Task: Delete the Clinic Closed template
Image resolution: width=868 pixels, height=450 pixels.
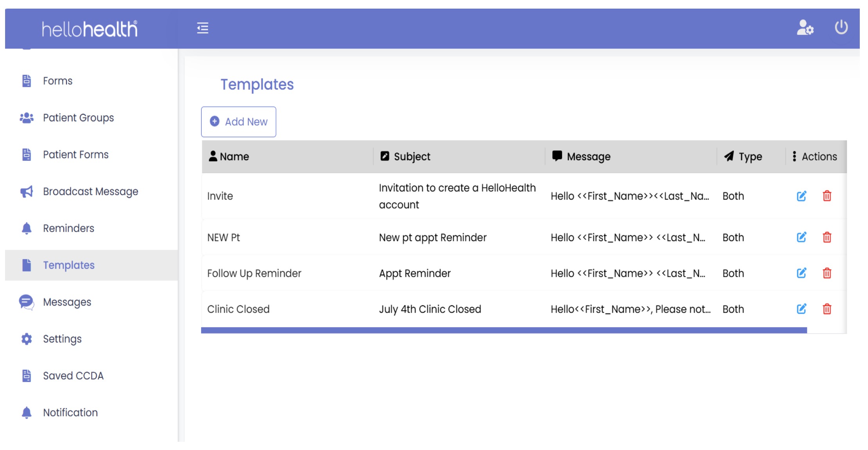Action: coord(827,309)
